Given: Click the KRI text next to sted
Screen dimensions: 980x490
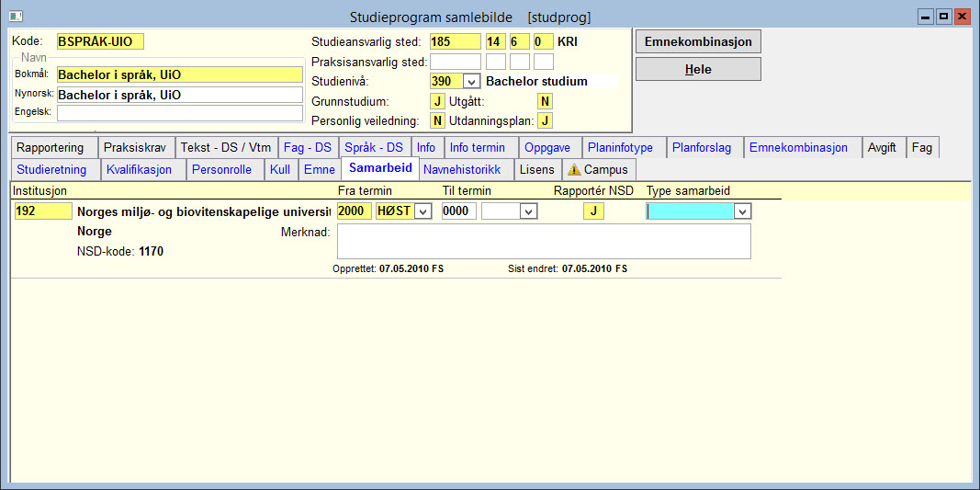Looking at the screenshot, I should (x=568, y=42).
